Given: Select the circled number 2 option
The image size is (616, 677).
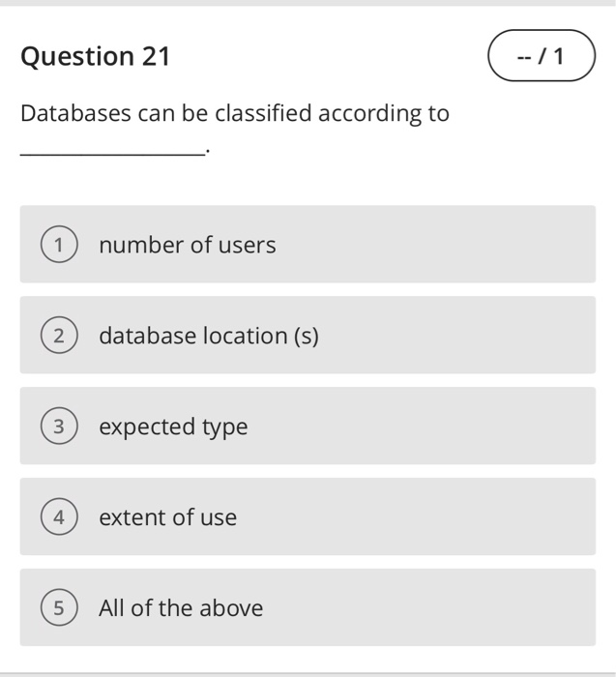Looking at the screenshot, I should (x=59, y=335).
